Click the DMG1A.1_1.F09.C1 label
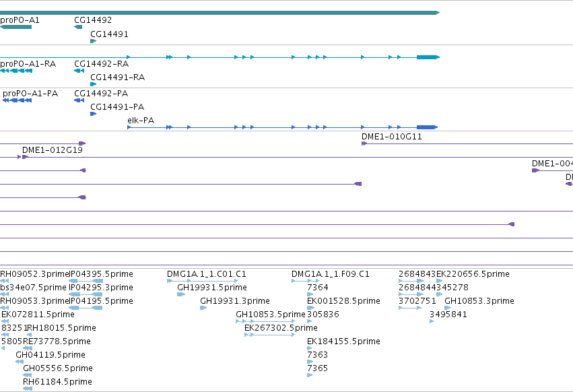 coord(331,274)
